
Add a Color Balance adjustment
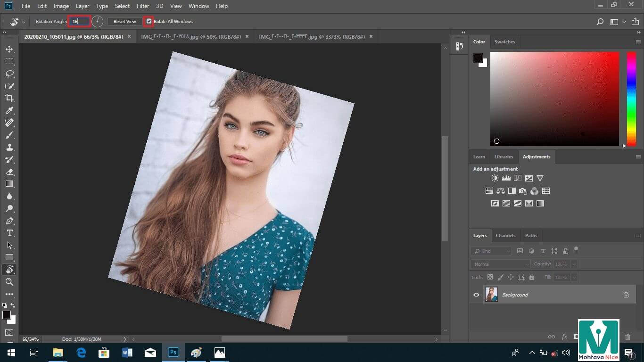tap(500, 191)
